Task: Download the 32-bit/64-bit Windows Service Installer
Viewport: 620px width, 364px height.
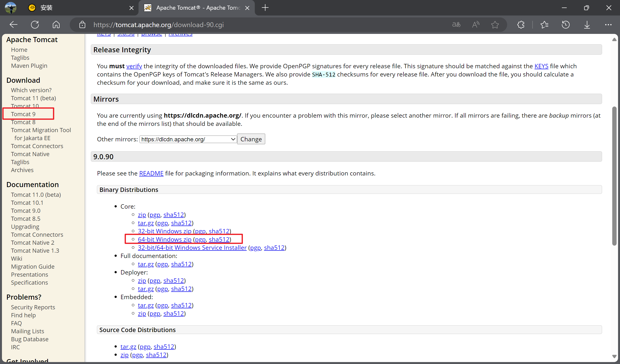Action: (x=192, y=248)
